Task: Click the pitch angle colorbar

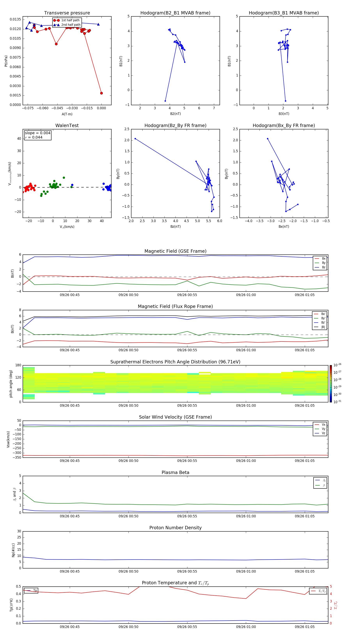Action: (x=331, y=384)
